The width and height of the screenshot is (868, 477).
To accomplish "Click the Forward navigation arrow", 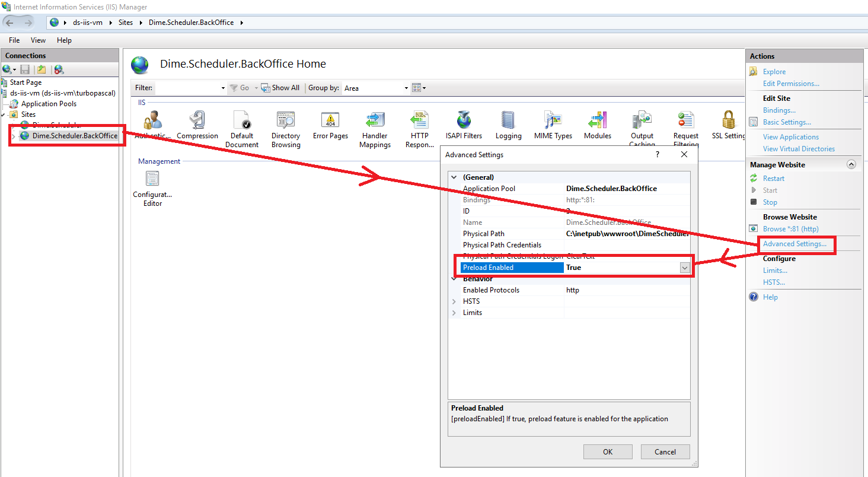I will (28, 23).
